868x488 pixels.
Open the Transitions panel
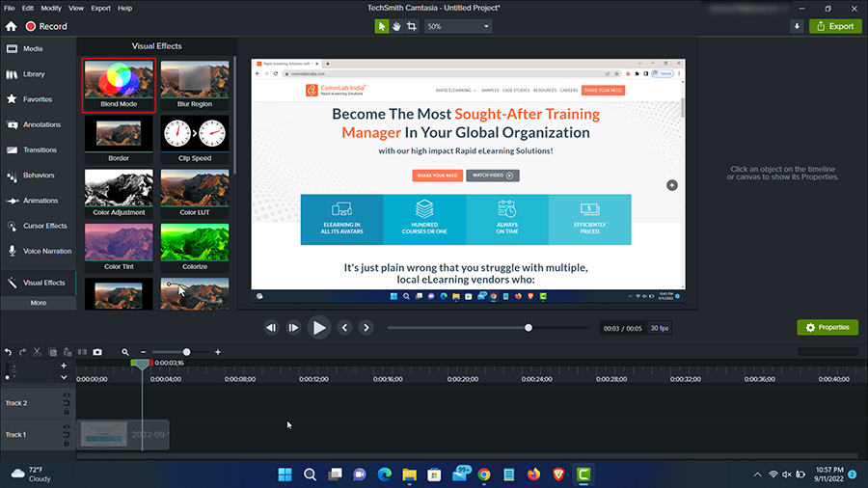[39, 149]
